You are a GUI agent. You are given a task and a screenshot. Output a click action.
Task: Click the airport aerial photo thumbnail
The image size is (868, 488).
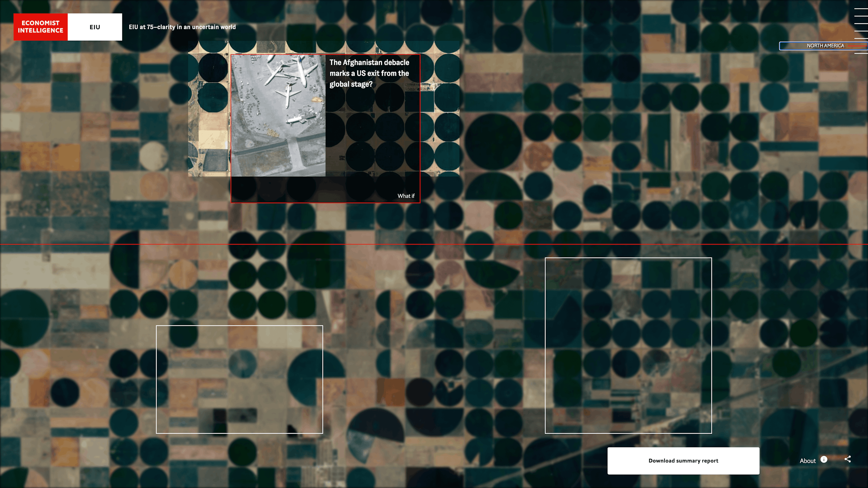(x=278, y=115)
